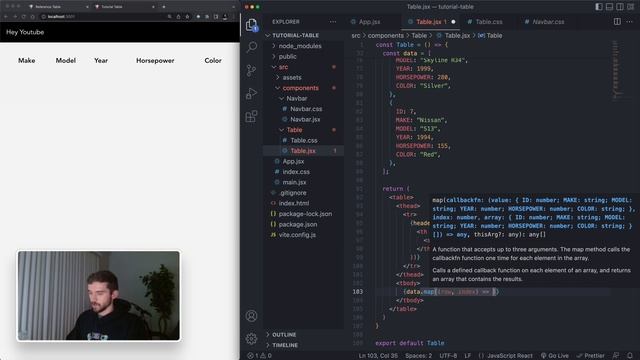Split the editor to the right
Screen dimensions: 640x360
coord(617,22)
